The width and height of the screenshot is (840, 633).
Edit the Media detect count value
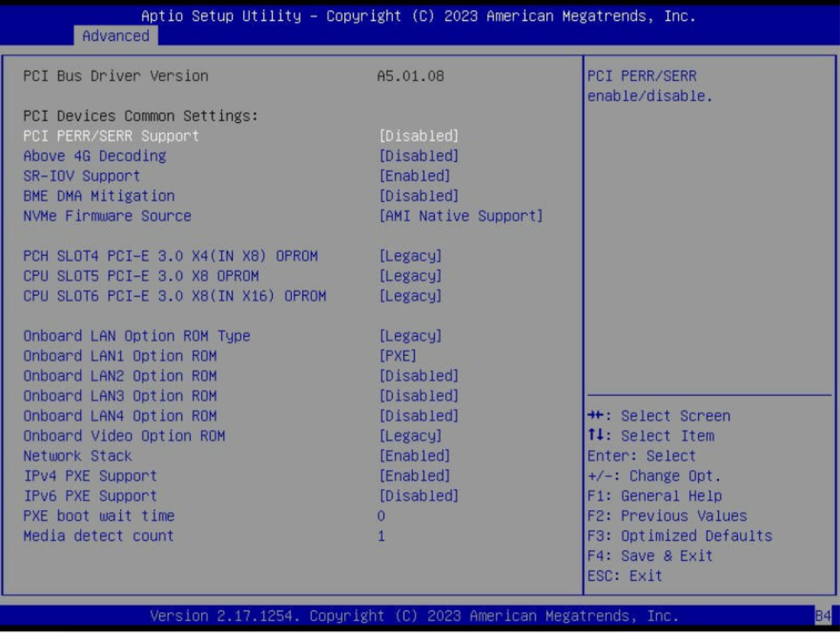(381, 536)
